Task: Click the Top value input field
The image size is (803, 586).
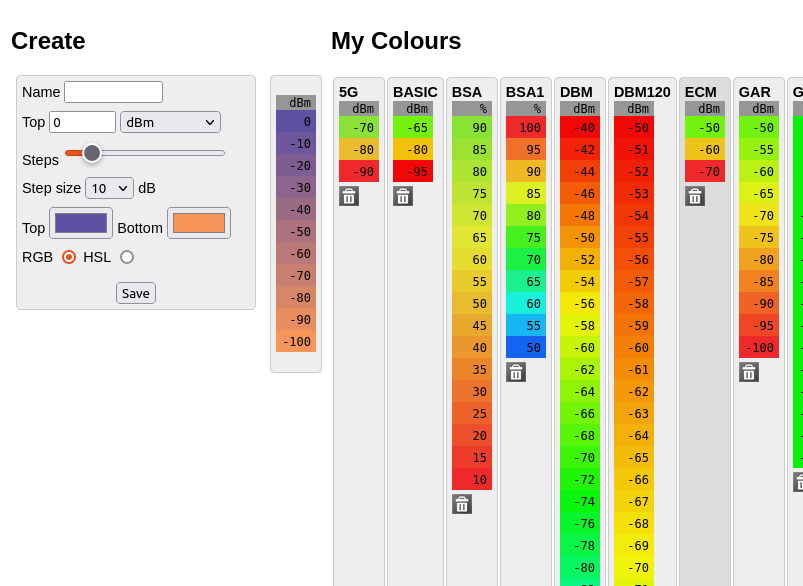Action: click(82, 122)
